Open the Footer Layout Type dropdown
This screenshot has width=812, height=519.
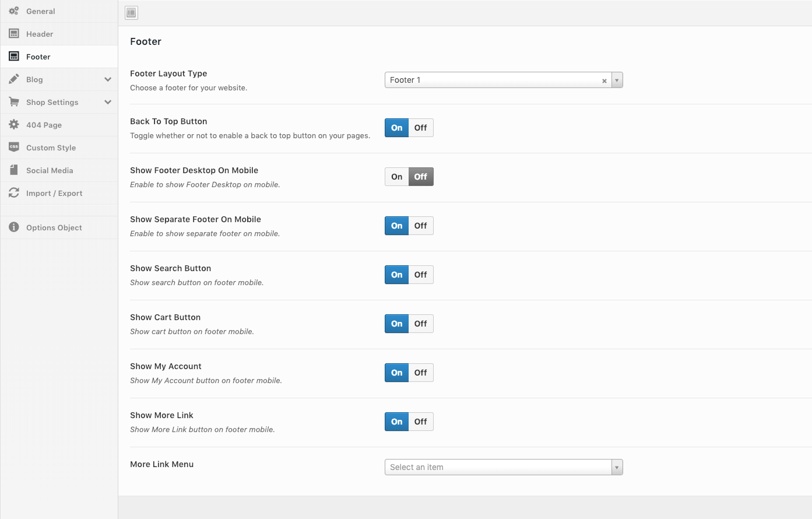(617, 80)
